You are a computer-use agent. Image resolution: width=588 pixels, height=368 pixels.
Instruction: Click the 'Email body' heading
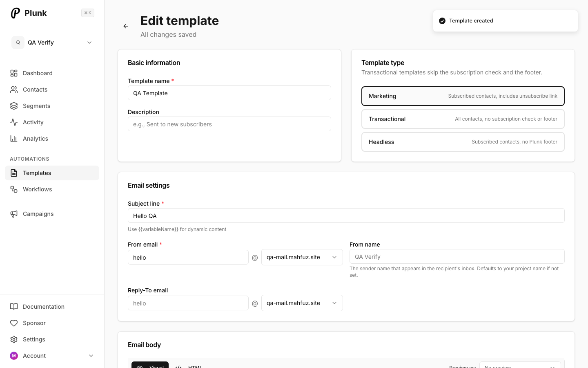[144, 345]
